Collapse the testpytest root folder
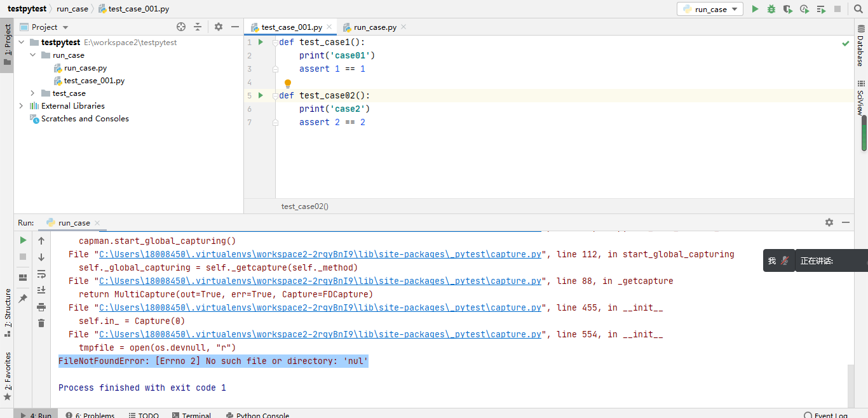The height and width of the screenshot is (418, 868). coord(22,43)
